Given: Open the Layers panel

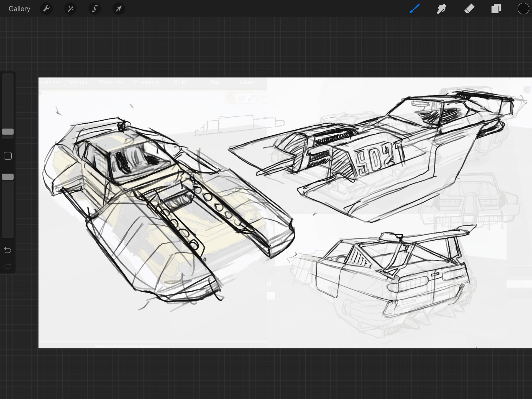Looking at the screenshot, I should point(496,9).
